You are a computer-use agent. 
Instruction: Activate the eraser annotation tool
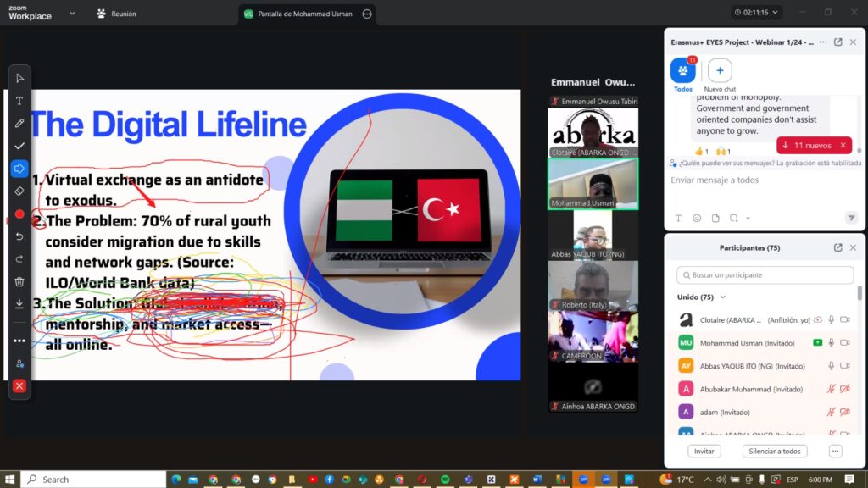(x=19, y=191)
